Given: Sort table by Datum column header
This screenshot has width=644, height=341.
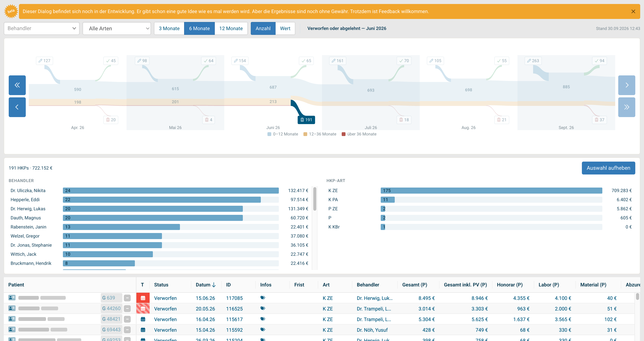Looking at the screenshot, I should click(x=206, y=285).
